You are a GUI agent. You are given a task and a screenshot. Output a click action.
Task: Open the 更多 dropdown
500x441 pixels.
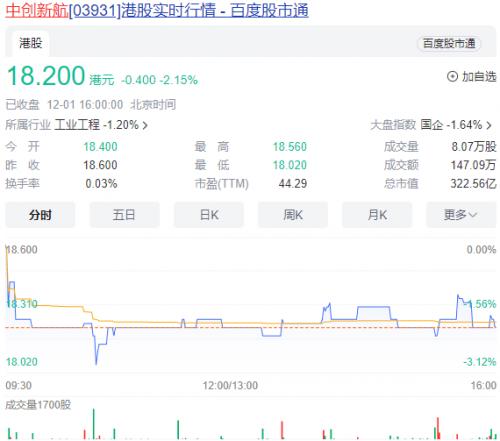coord(461,215)
